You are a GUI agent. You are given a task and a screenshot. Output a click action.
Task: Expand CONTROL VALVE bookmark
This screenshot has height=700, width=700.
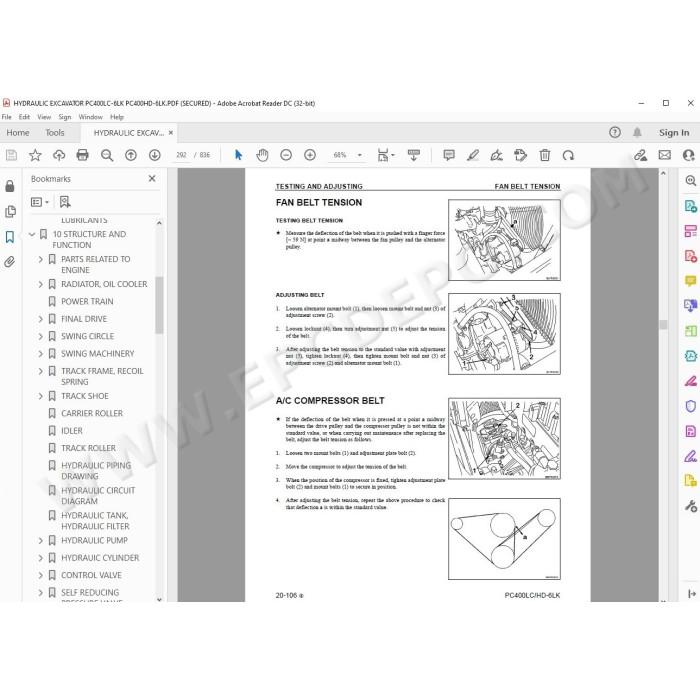41,575
